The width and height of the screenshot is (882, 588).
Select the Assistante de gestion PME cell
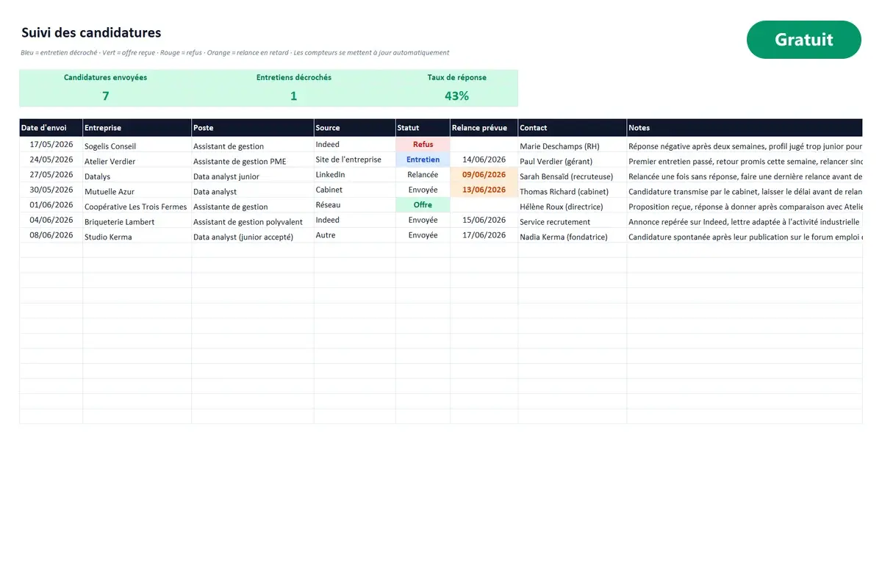[x=253, y=160]
